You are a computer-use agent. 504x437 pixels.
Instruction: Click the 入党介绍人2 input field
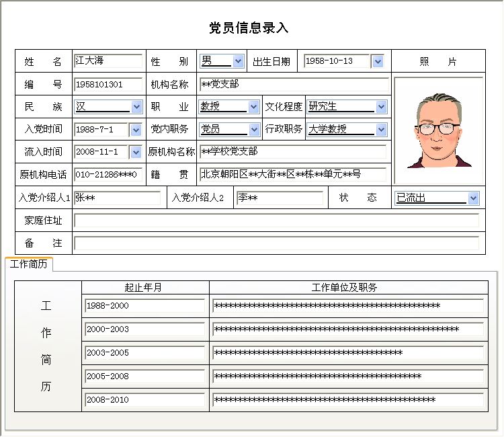pyautogui.click(x=279, y=198)
